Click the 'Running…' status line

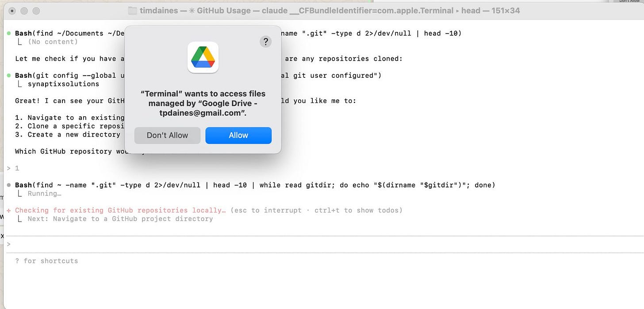click(44, 193)
